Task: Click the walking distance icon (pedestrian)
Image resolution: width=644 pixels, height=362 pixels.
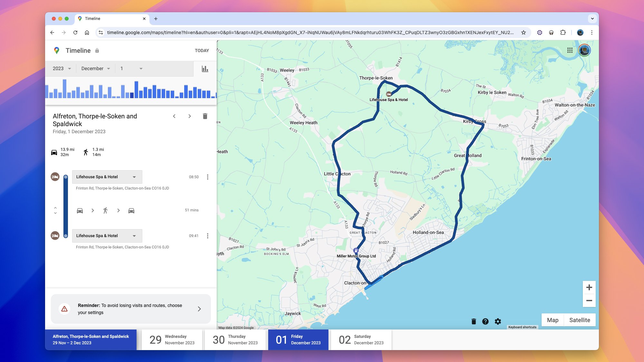Action: point(86,152)
